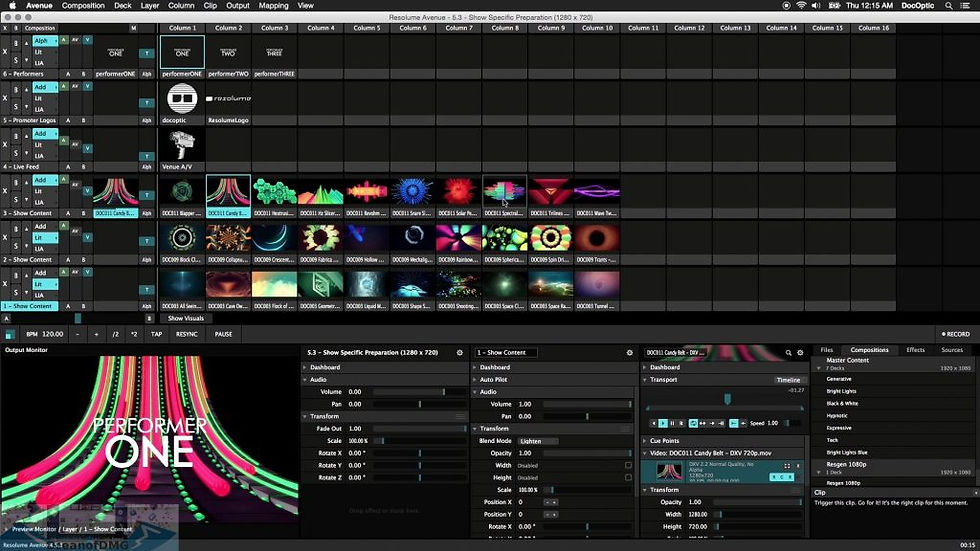Click the fullscreen icon in video clip info
The width and height of the screenshot is (980, 551).
click(787, 466)
